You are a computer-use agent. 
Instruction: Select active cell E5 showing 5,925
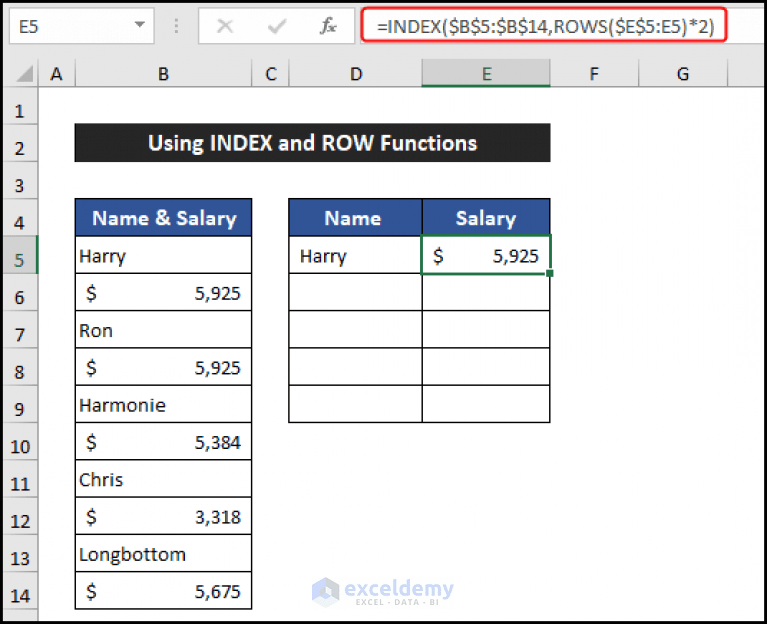click(x=486, y=255)
